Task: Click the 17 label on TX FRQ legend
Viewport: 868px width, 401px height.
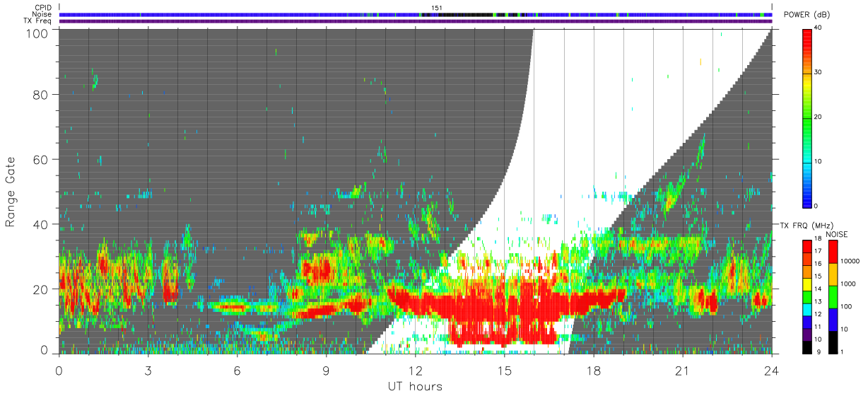Action: click(819, 251)
